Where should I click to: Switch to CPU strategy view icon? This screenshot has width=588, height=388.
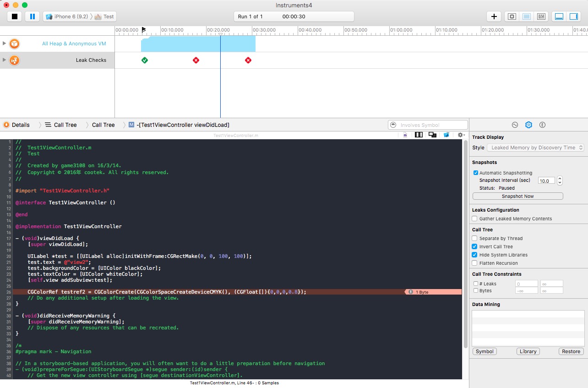pyautogui.click(x=512, y=16)
